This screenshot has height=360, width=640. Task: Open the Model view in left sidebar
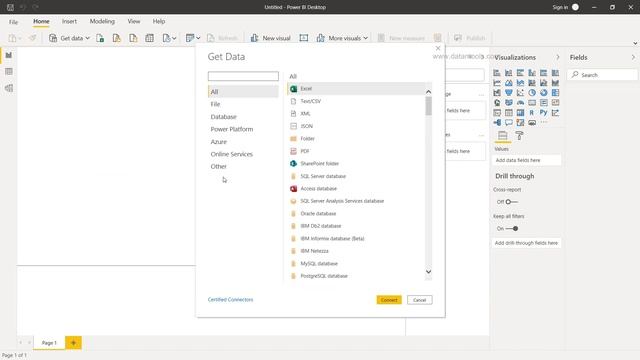pyautogui.click(x=9, y=88)
